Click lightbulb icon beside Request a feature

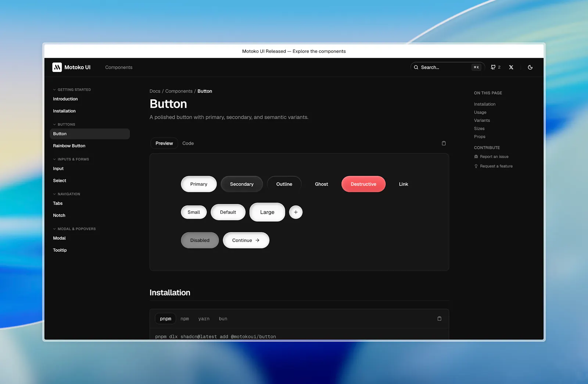(x=476, y=166)
